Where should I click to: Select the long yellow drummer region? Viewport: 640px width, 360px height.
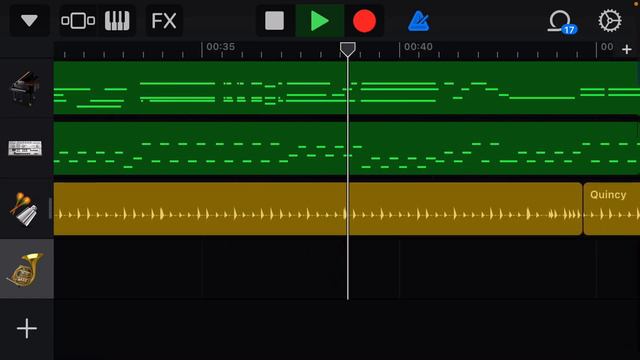click(x=318, y=209)
